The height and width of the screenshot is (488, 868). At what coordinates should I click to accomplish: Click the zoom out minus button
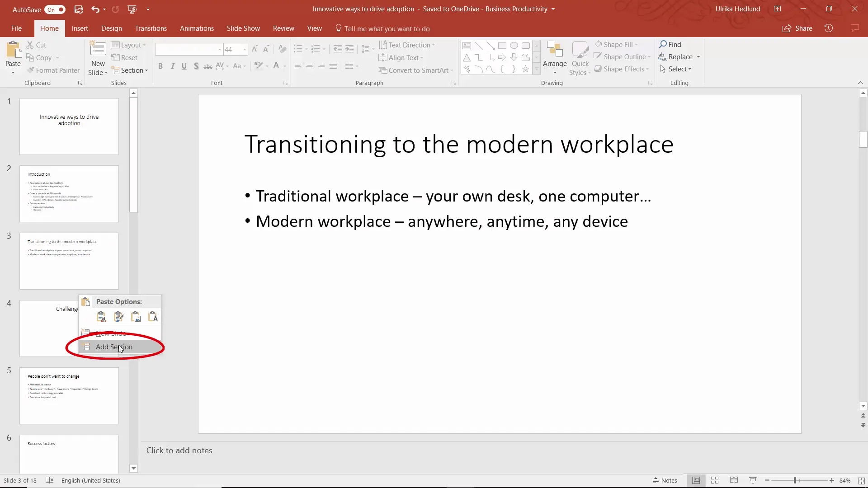pyautogui.click(x=767, y=480)
